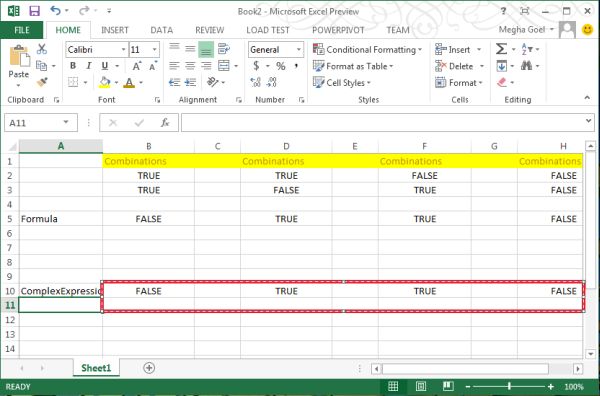Open the font size dropdown
This screenshot has height=396, width=600.
click(x=155, y=50)
